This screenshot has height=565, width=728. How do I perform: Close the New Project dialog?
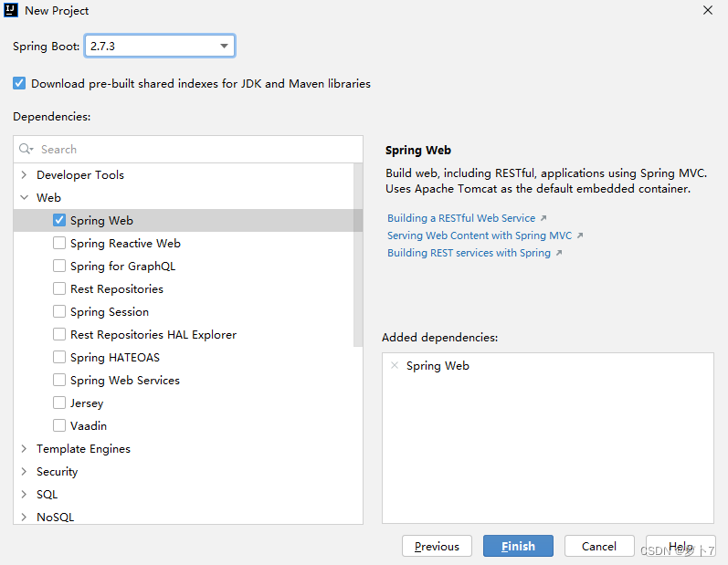pos(708,11)
